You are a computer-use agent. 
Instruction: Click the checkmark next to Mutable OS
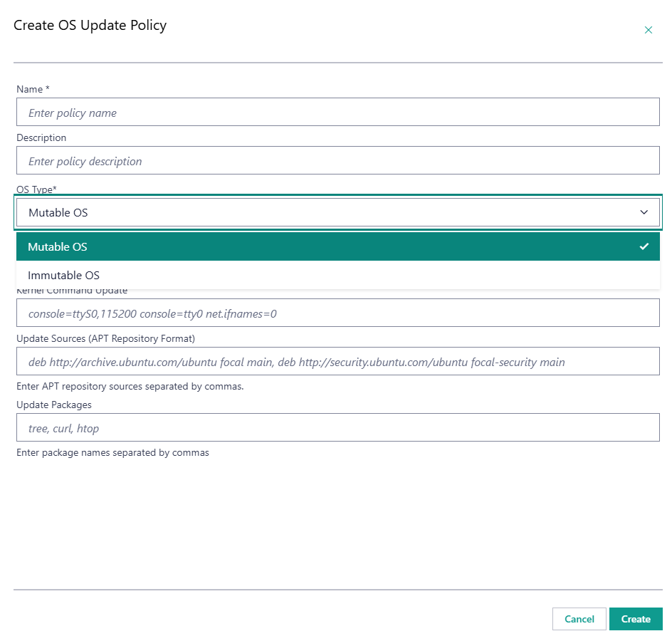(644, 246)
